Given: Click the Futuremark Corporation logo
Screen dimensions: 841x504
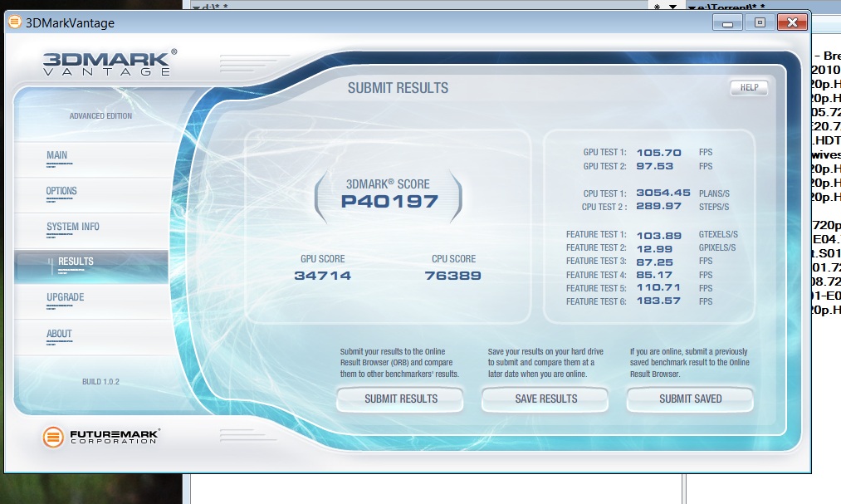Looking at the screenshot, I should point(100,437).
